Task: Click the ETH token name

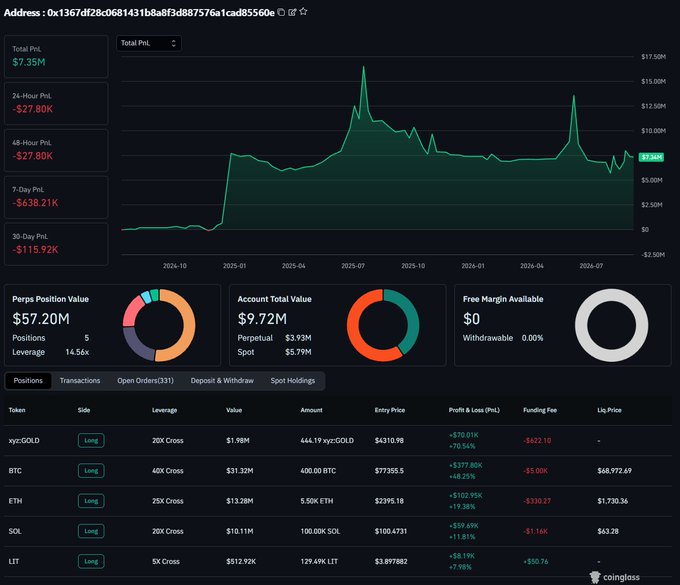Action: click(15, 501)
